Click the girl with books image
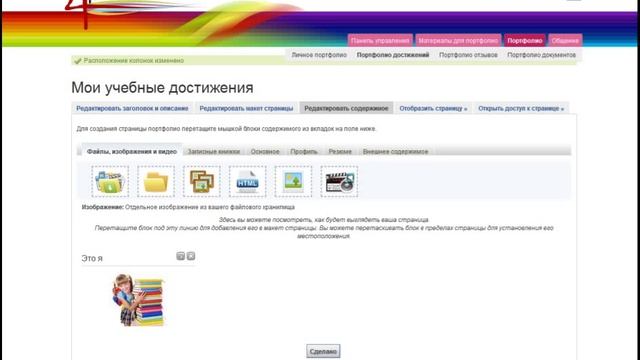 tap(138, 300)
